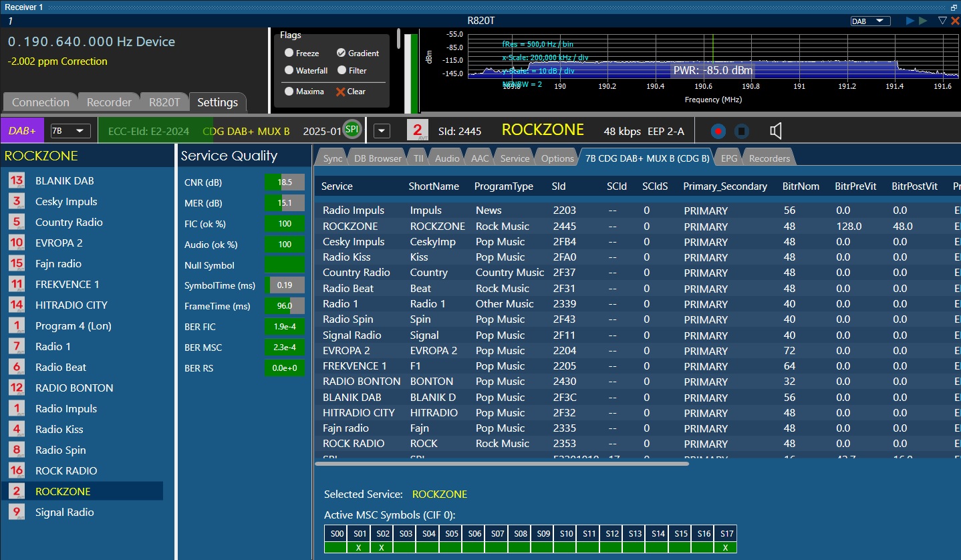961x560 pixels.
Task: Click the SPI slideshow indicator icon
Action: [x=352, y=128]
